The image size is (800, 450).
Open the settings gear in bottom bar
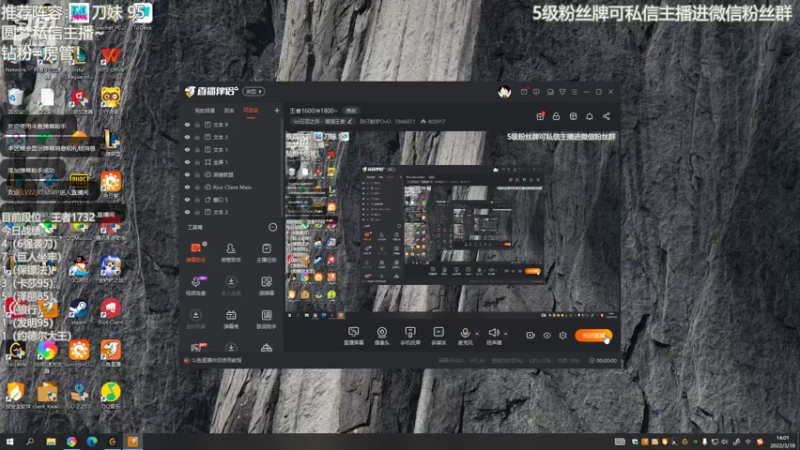[563, 335]
